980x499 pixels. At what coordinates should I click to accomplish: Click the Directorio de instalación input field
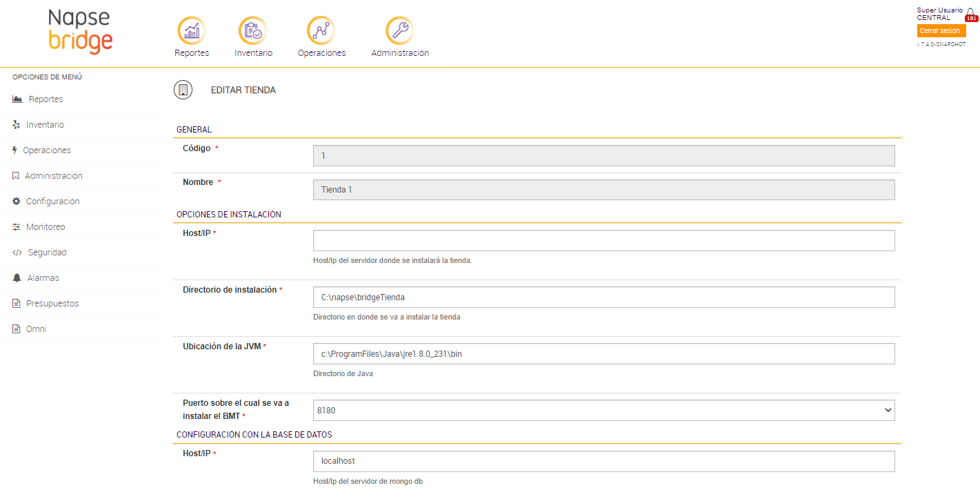[x=603, y=297]
